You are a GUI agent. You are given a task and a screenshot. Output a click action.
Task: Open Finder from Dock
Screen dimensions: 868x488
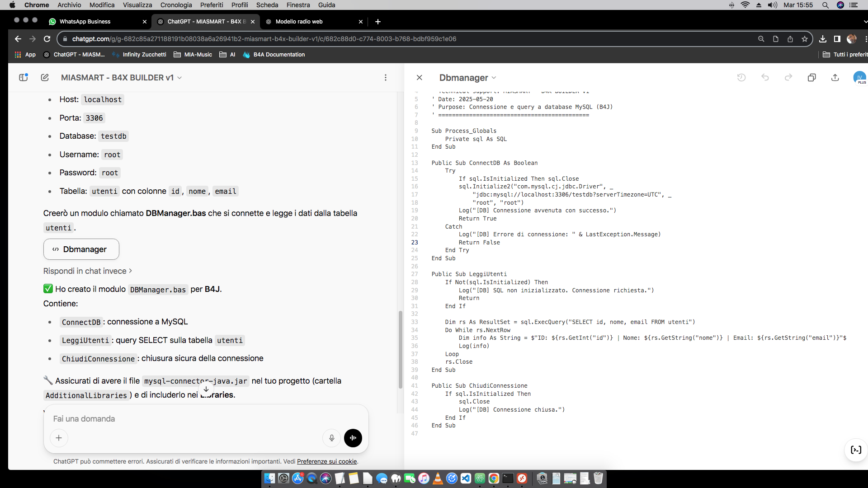(x=269, y=479)
